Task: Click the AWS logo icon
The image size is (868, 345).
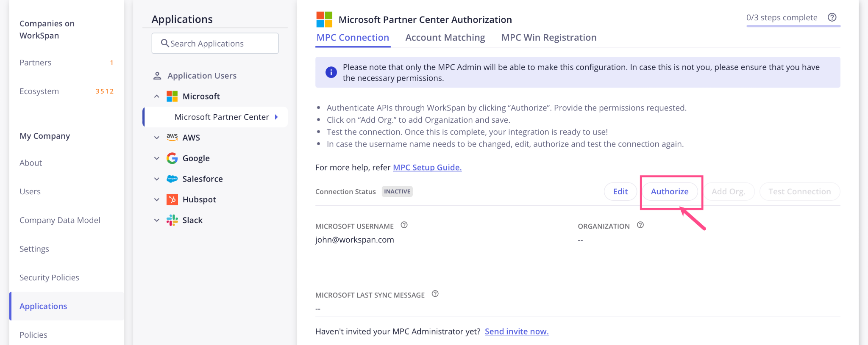Action: click(x=172, y=137)
